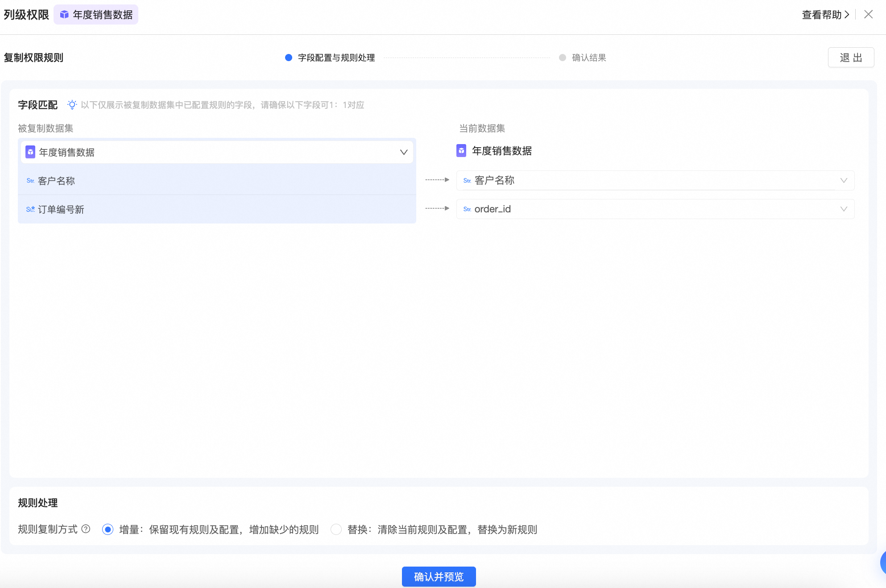The width and height of the screenshot is (886, 588).
Task: Open the order_id target field dropdown
Action: (x=843, y=209)
